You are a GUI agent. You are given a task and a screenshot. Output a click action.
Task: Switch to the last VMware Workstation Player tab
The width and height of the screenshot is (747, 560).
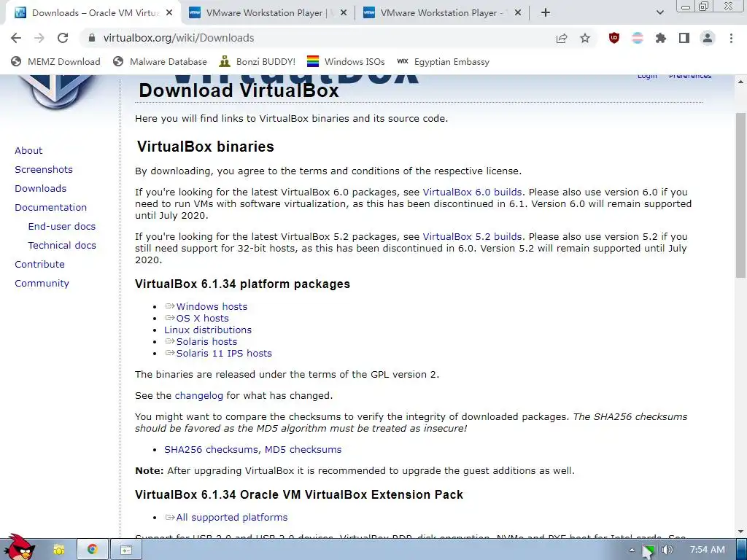point(441,13)
